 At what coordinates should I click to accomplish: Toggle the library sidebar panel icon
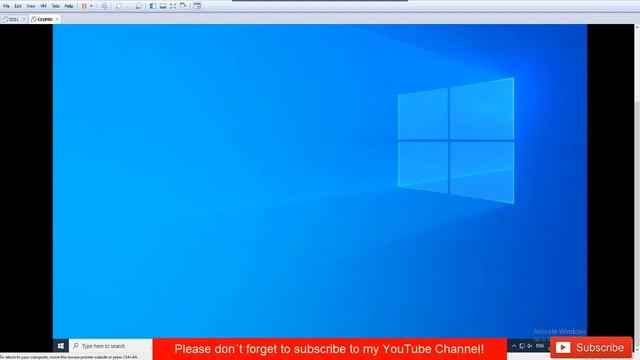[153, 6]
